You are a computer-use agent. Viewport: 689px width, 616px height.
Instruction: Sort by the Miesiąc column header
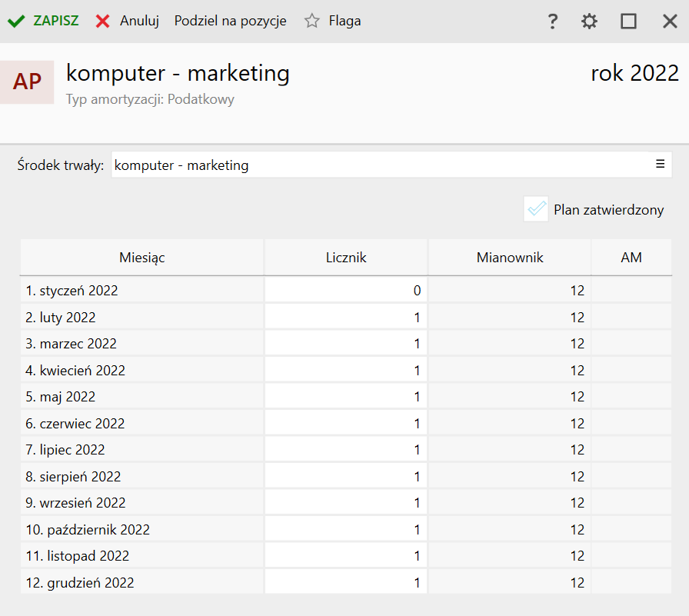point(142,258)
